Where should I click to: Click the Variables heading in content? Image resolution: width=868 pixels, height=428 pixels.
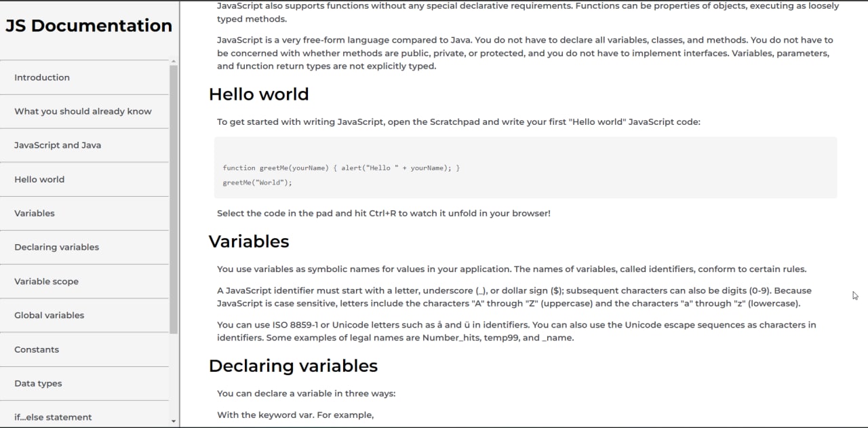tap(249, 241)
